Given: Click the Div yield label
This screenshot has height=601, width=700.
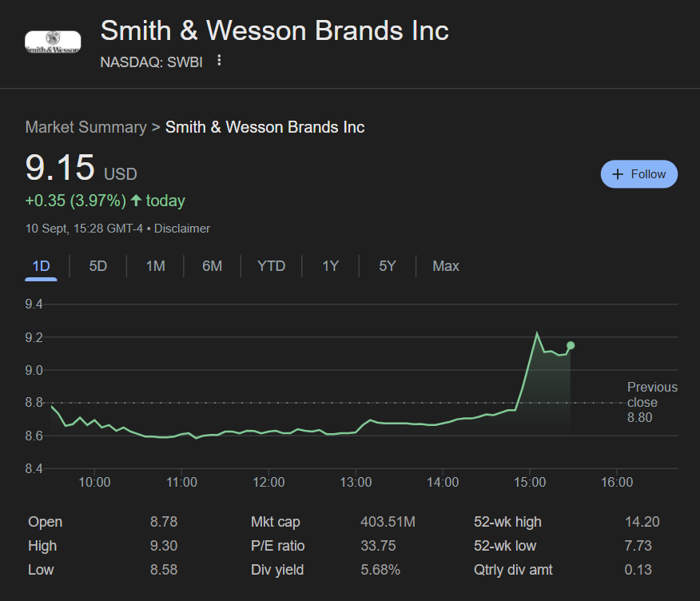Looking at the screenshot, I should 277,570.
